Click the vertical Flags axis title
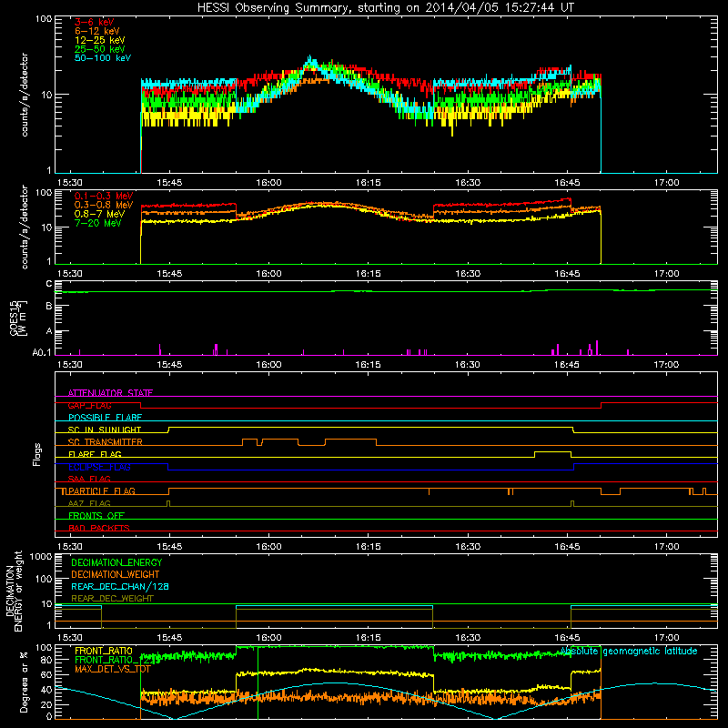Viewport: 728px width, 728px height. 37,454
